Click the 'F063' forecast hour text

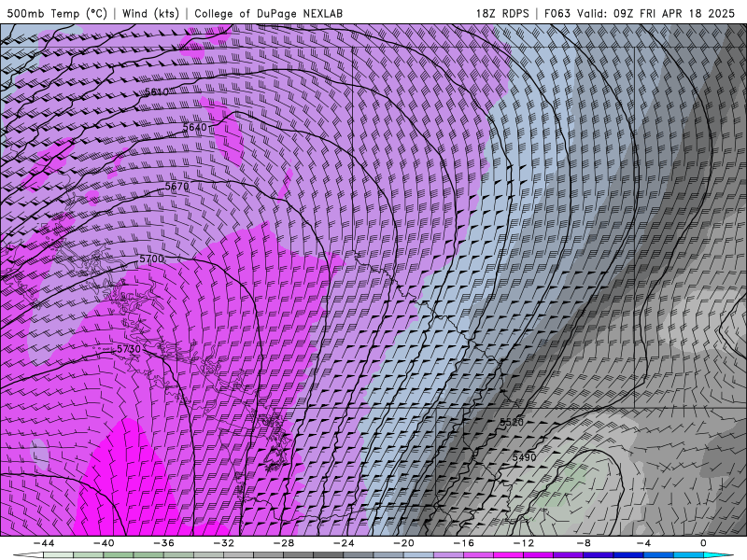(x=557, y=13)
